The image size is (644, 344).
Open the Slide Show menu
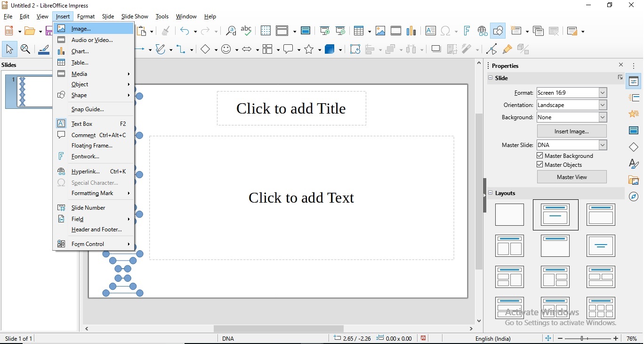coord(135,16)
